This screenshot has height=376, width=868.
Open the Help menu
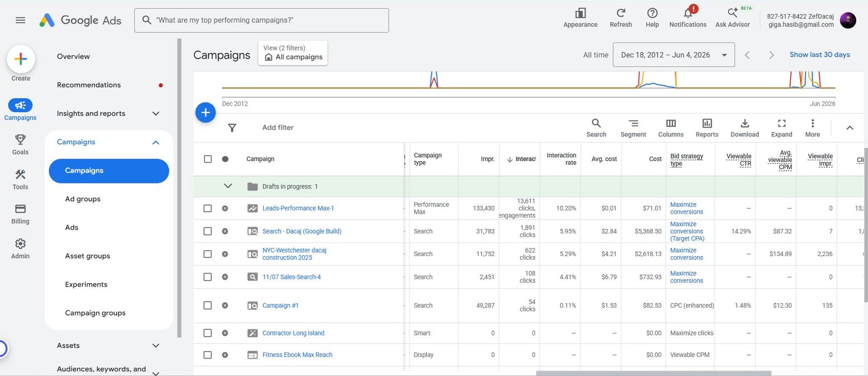tap(652, 17)
